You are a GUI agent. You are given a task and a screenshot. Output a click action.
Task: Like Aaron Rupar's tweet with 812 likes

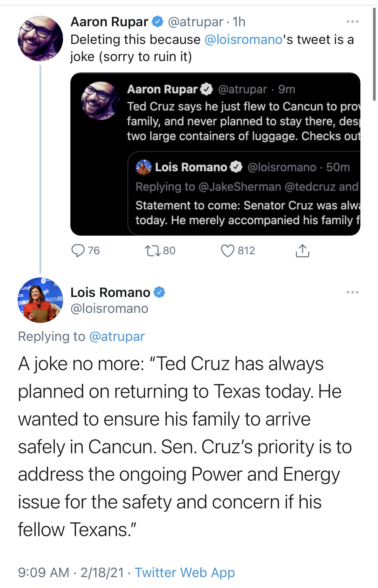[x=227, y=251]
